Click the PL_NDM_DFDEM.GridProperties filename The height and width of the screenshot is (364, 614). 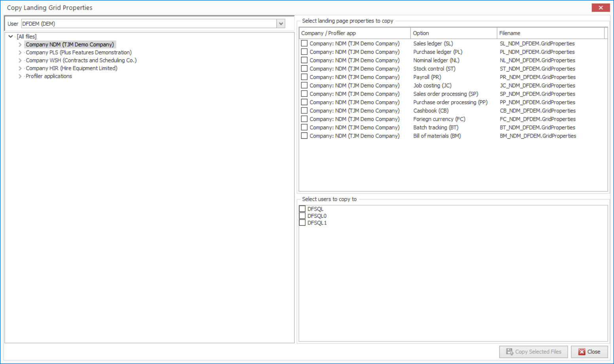coord(537,52)
